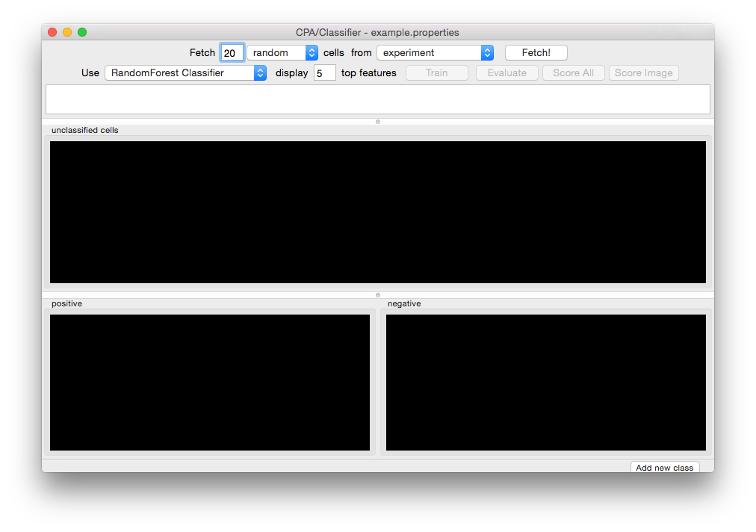Click the empty text box below the classifier controls

pyautogui.click(x=377, y=99)
